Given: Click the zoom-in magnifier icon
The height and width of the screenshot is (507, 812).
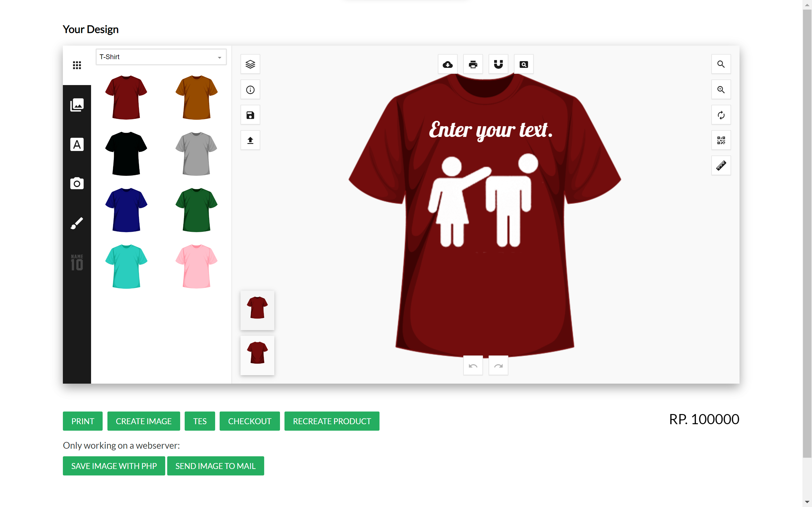Looking at the screenshot, I should pyautogui.click(x=721, y=90).
